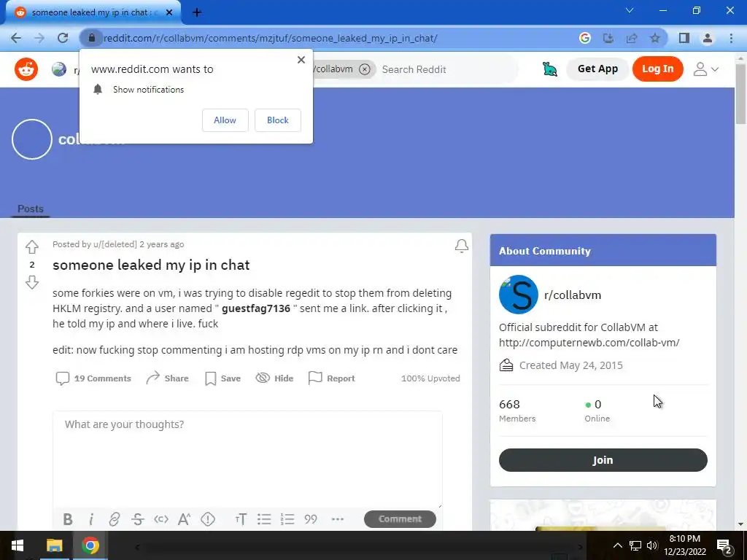
Task: Open Chrome profile icon
Action: (708, 38)
